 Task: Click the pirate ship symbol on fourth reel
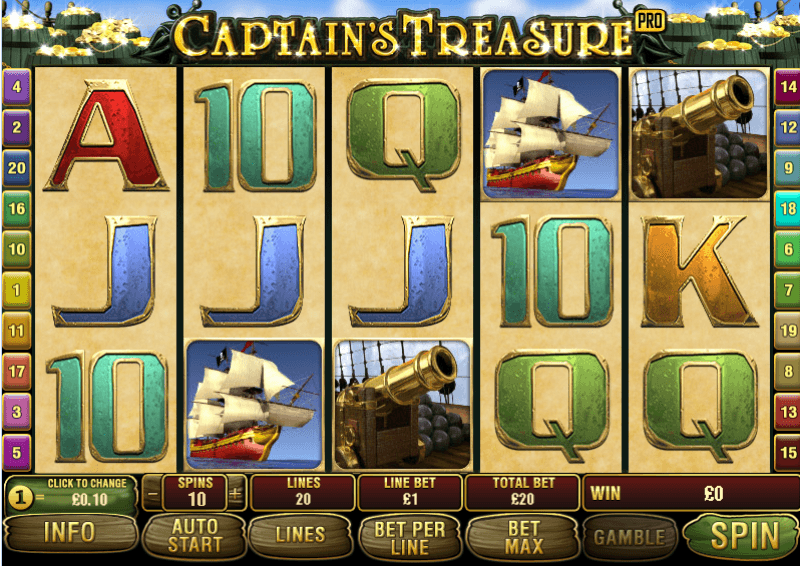(x=551, y=134)
